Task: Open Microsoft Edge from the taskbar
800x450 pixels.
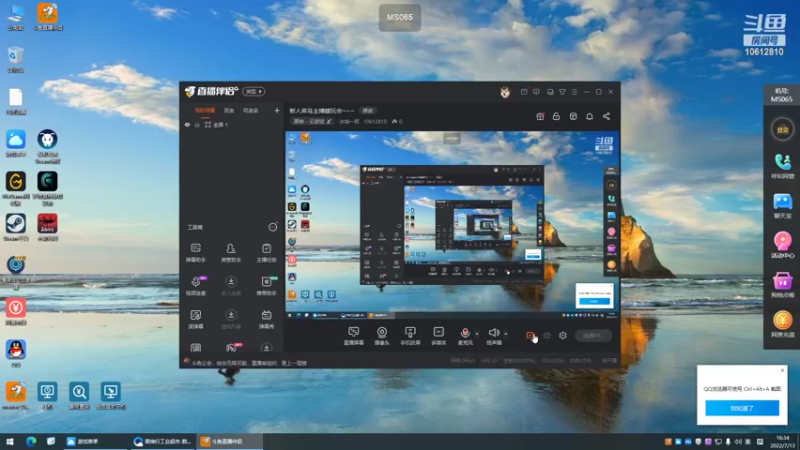Action: tap(31, 442)
